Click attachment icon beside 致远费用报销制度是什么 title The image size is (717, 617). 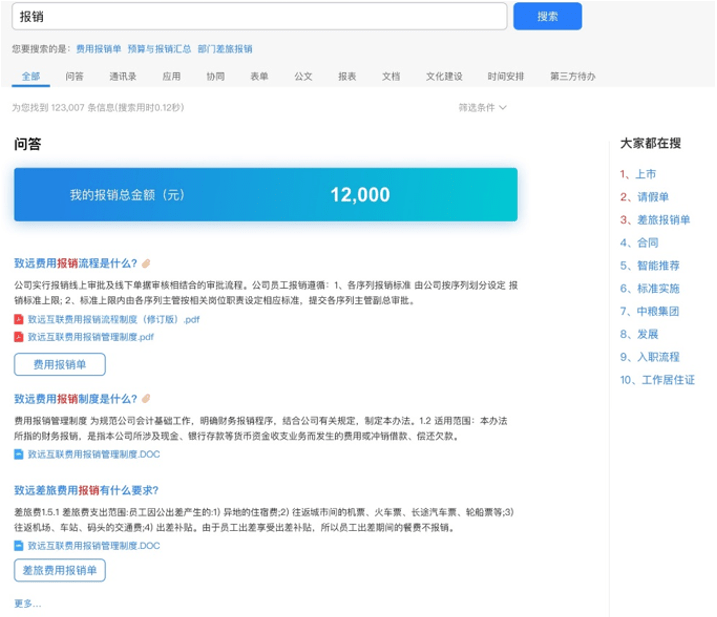[x=146, y=399]
